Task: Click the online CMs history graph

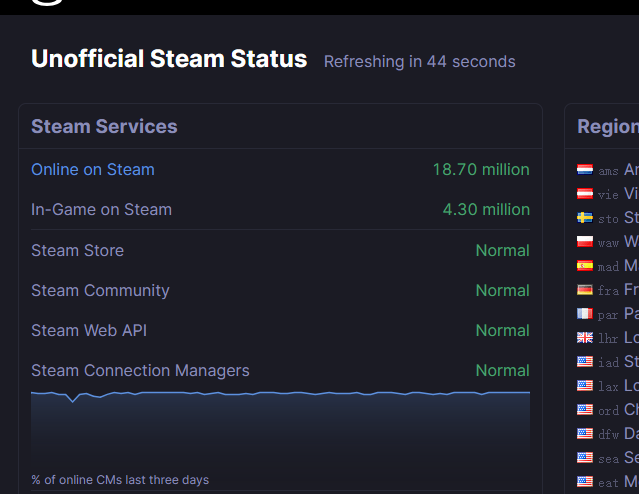Action: [280, 430]
